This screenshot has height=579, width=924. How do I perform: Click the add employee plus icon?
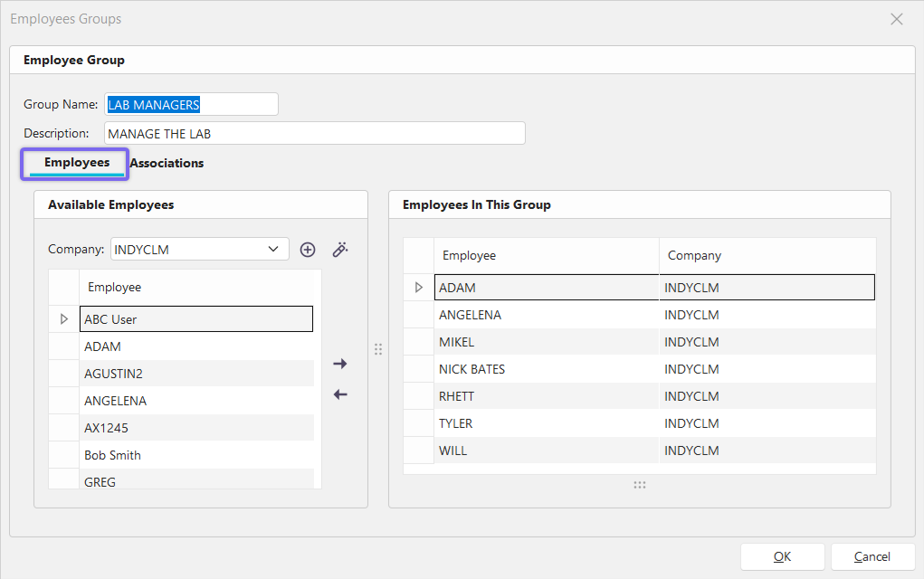click(x=308, y=250)
